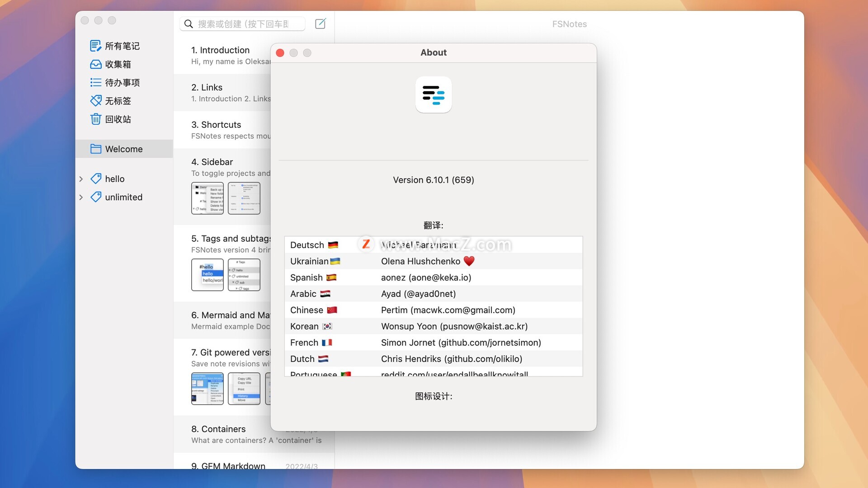The width and height of the screenshot is (868, 488).
Task: Open the '9. GFM Markdown' note
Action: 254,461
